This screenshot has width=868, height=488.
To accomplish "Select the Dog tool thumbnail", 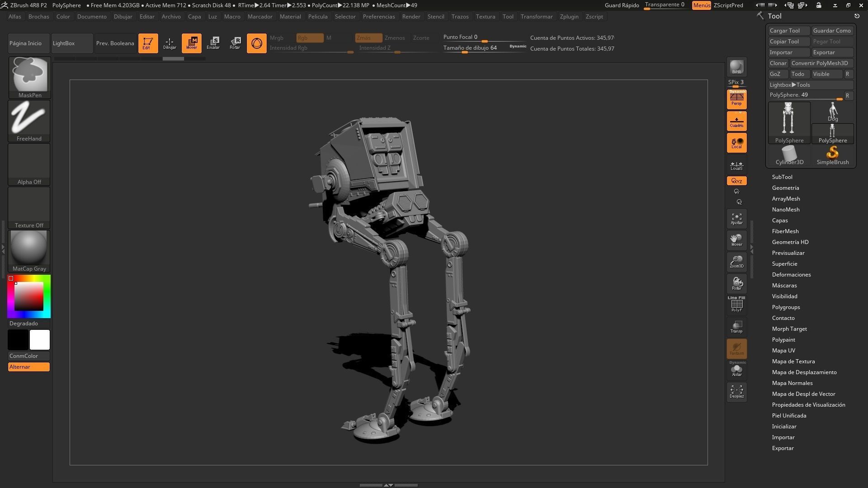I will 833,112.
